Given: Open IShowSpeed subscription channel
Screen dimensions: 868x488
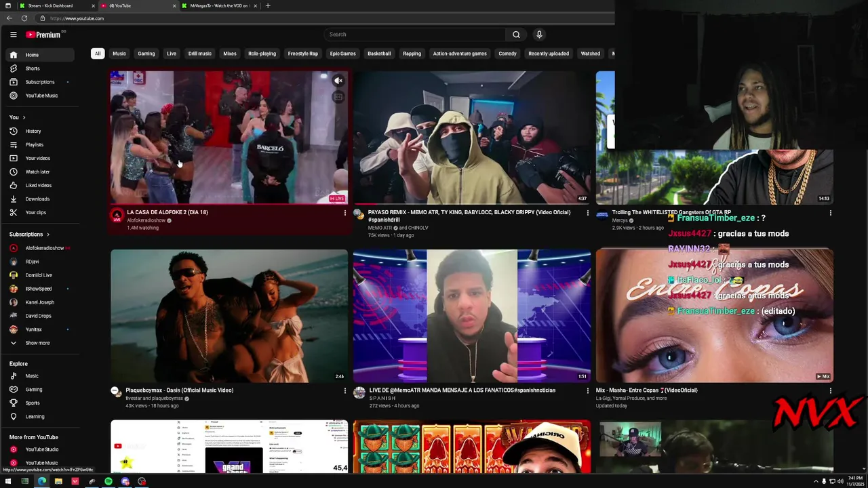Looking at the screenshot, I should pyautogui.click(x=40, y=289).
